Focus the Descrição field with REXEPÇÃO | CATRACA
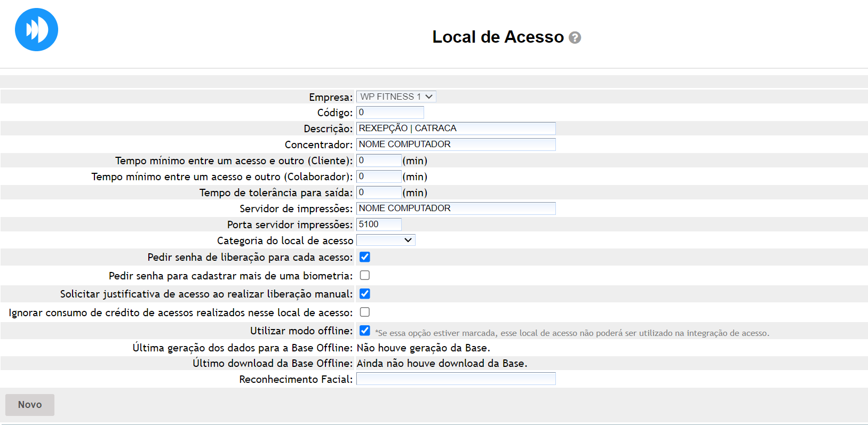 (456, 129)
